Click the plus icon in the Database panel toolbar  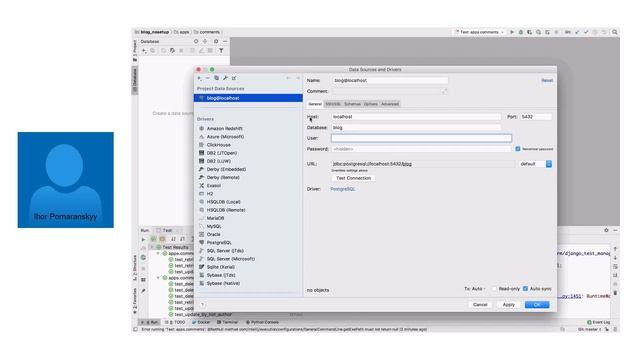(x=144, y=51)
